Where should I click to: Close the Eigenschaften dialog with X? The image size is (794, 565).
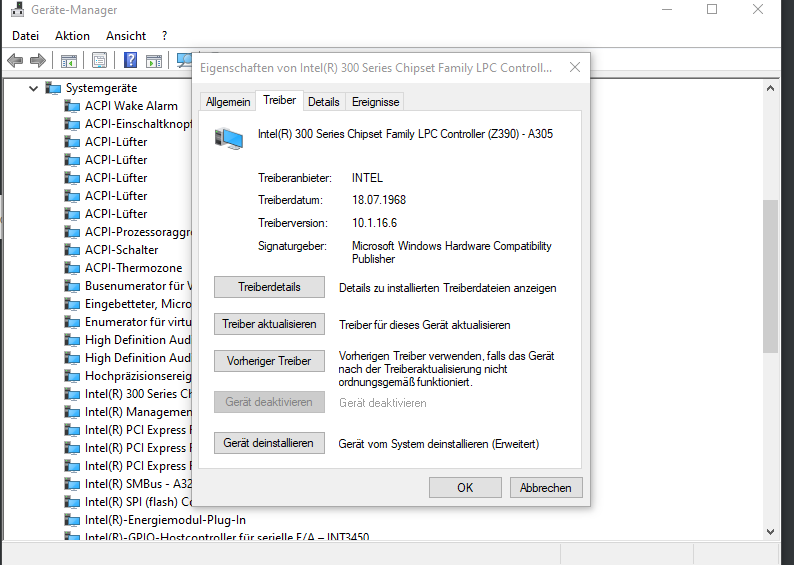tap(575, 67)
